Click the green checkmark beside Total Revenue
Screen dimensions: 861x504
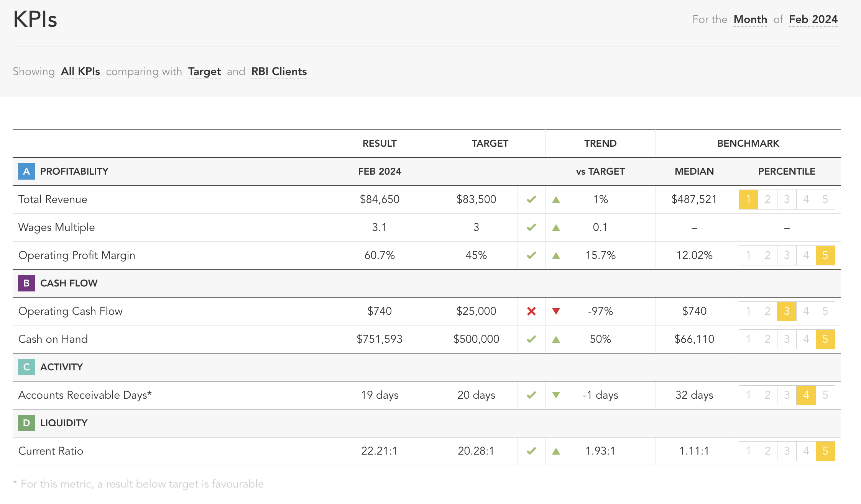[x=532, y=199]
